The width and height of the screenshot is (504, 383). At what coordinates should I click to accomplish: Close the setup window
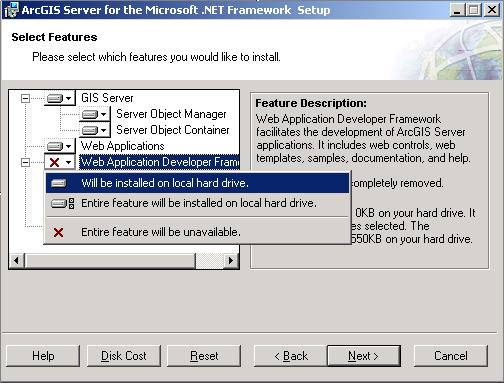click(492, 10)
